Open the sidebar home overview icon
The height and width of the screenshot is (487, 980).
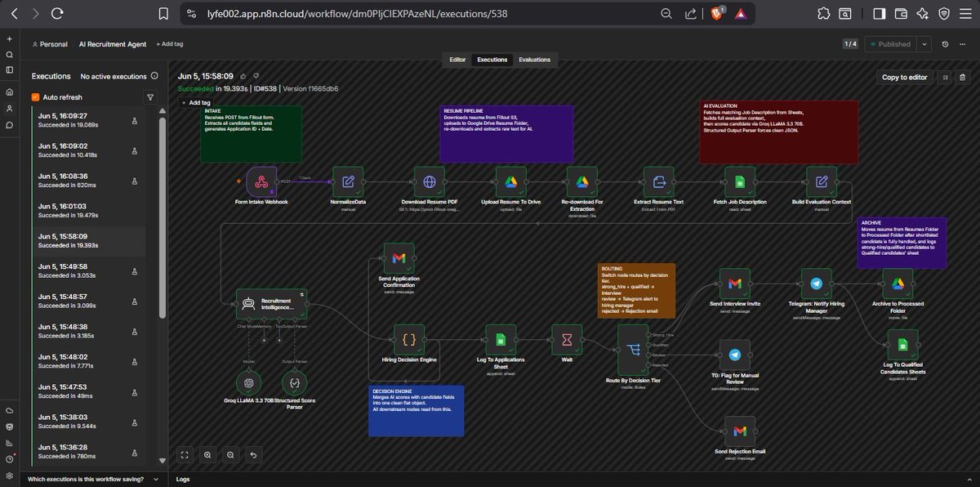[9, 92]
